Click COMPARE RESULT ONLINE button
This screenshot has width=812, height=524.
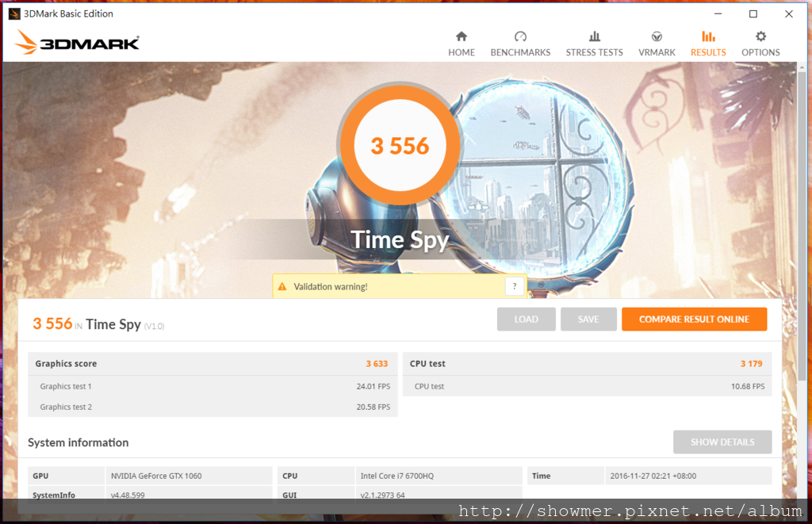[x=694, y=319]
